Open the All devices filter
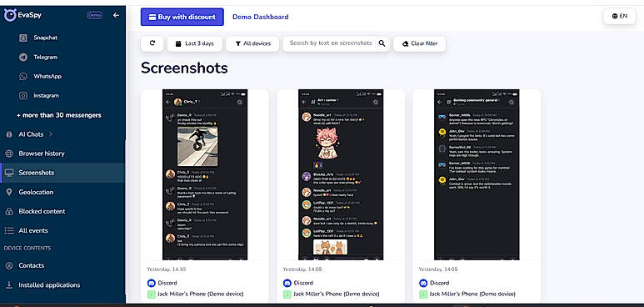The width and height of the screenshot is (644, 307). 252,43
